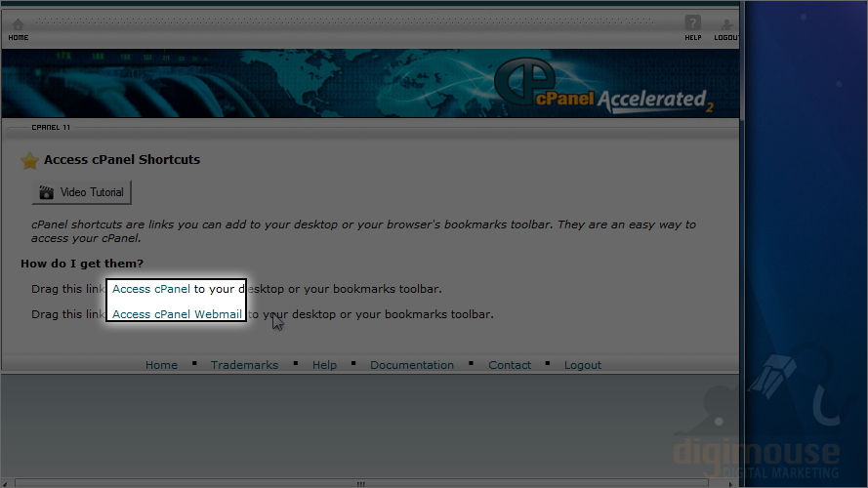Screen dimensions: 868x488
Task: Click the Home house icon in the top bar
Action: click(18, 25)
